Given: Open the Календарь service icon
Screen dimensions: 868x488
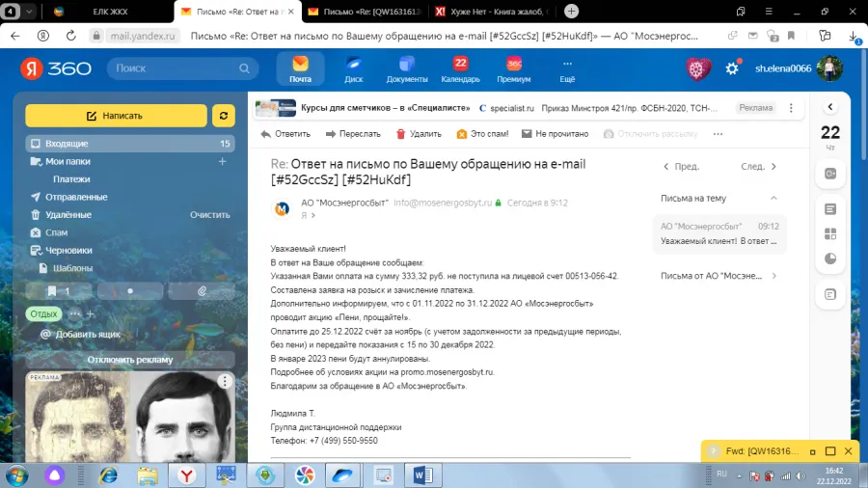Looking at the screenshot, I should coord(460,69).
